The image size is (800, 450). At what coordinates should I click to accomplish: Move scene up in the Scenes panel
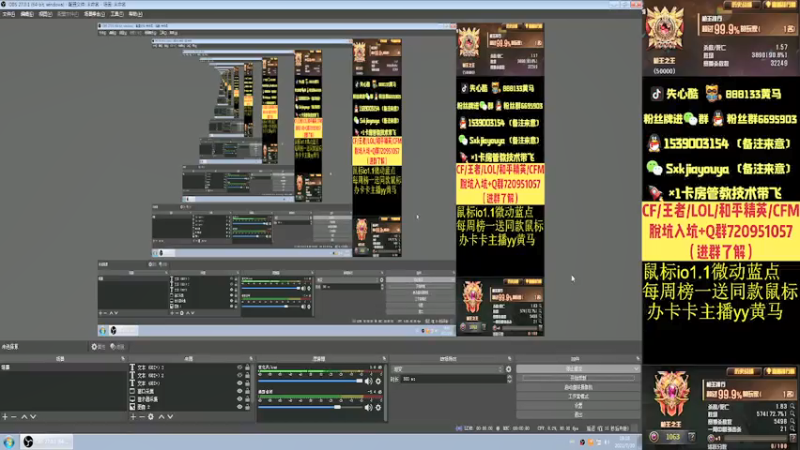tap(24, 417)
